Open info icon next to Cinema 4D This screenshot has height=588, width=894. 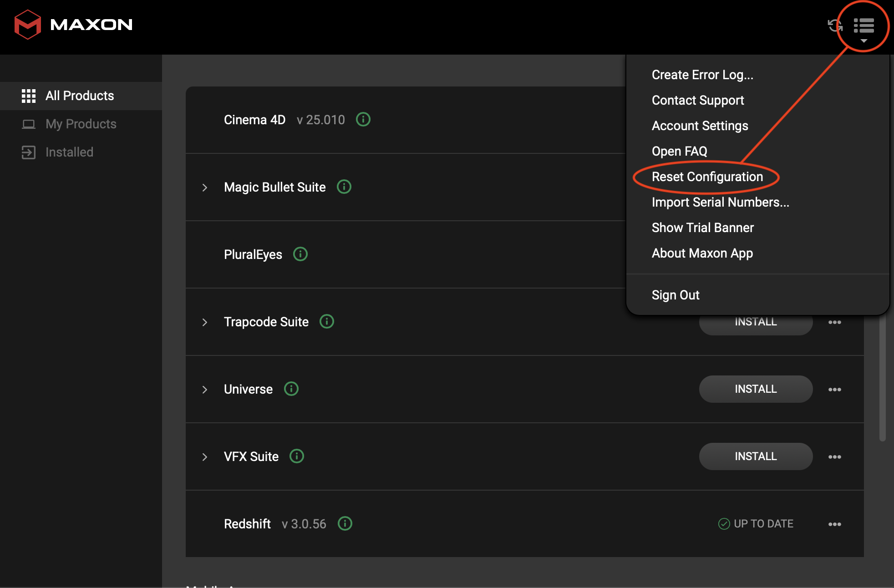[x=363, y=120]
